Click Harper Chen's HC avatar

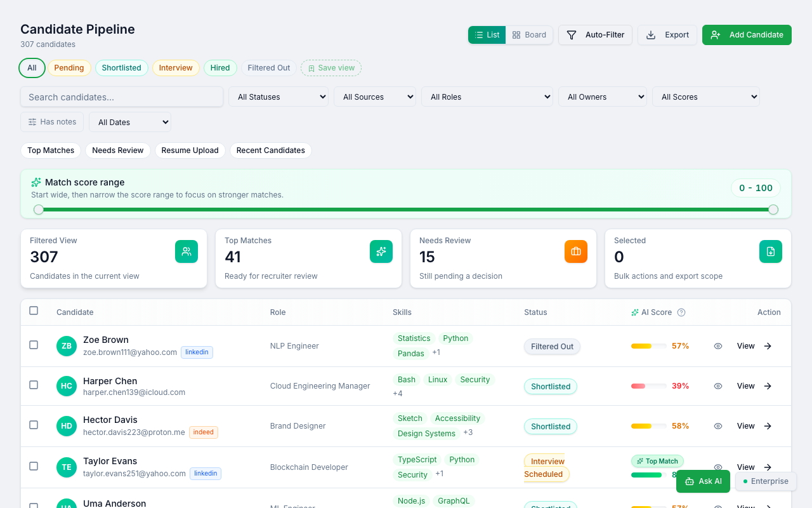coord(67,386)
